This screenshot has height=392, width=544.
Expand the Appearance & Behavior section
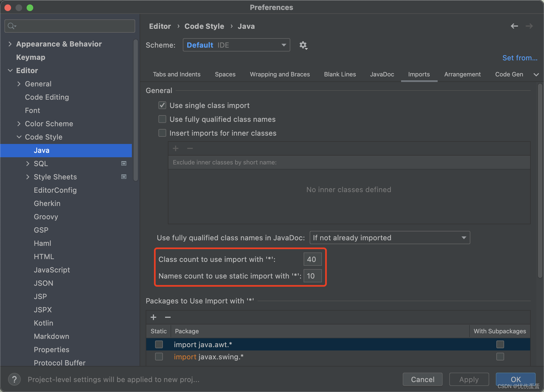pos(10,44)
